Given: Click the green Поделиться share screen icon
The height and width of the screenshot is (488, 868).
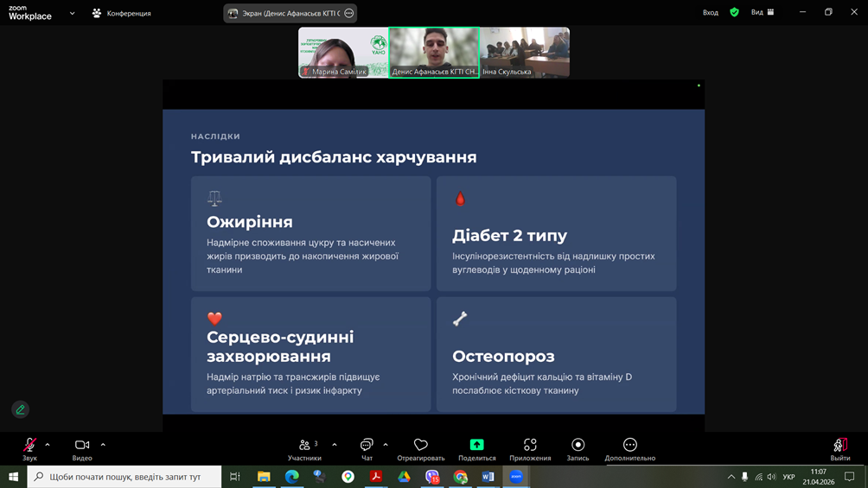Looking at the screenshot, I should 476,446.
